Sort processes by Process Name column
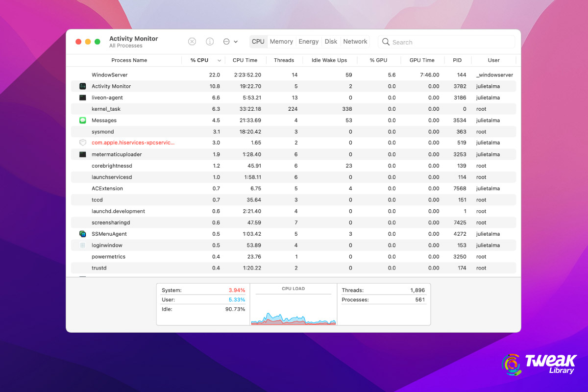Image resolution: width=588 pixels, height=392 pixels. [x=129, y=60]
